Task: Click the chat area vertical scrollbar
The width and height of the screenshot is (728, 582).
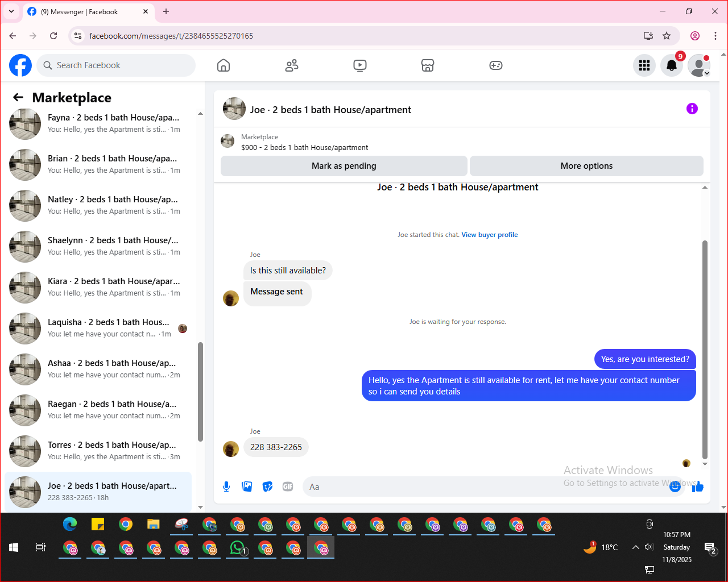Action: pyautogui.click(x=705, y=349)
